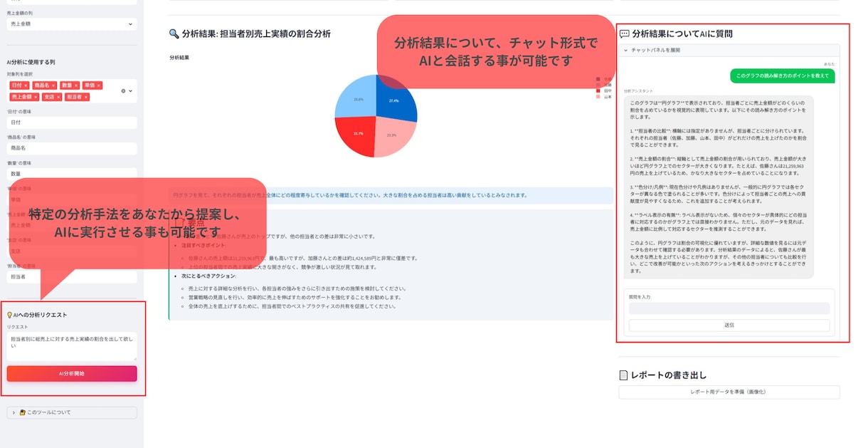Screen dimensions: 868x448
Task: Open the 対象列を選択 multiselect dropdown arrow
Action: point(131,91)
